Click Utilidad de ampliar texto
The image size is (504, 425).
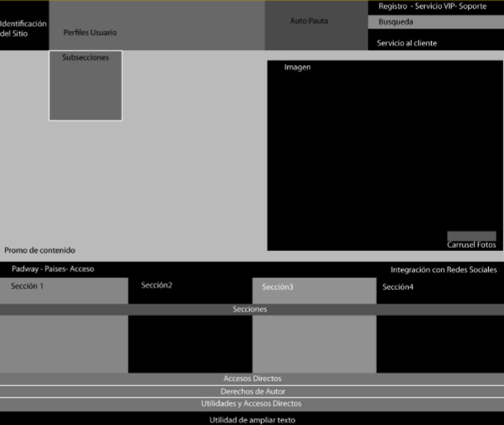click(x=252, y=420)
